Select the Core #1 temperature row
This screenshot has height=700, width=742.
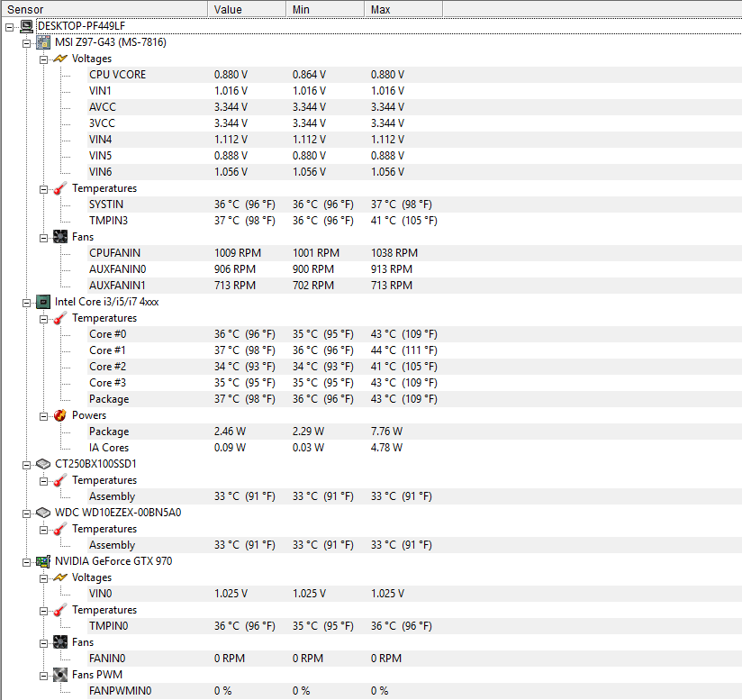pyautogui.click(x=414, y=350)
